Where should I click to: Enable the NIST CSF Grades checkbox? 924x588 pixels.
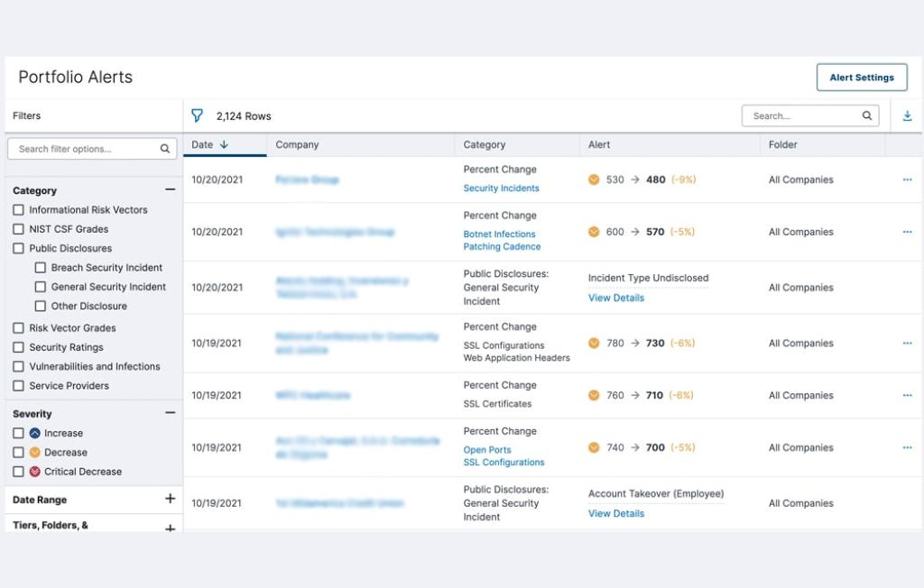(x=19, y=229)
